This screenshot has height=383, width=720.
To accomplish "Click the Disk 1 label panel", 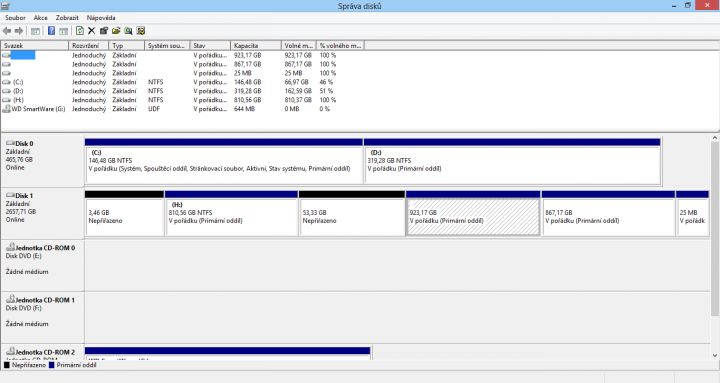I will [42, 213].
